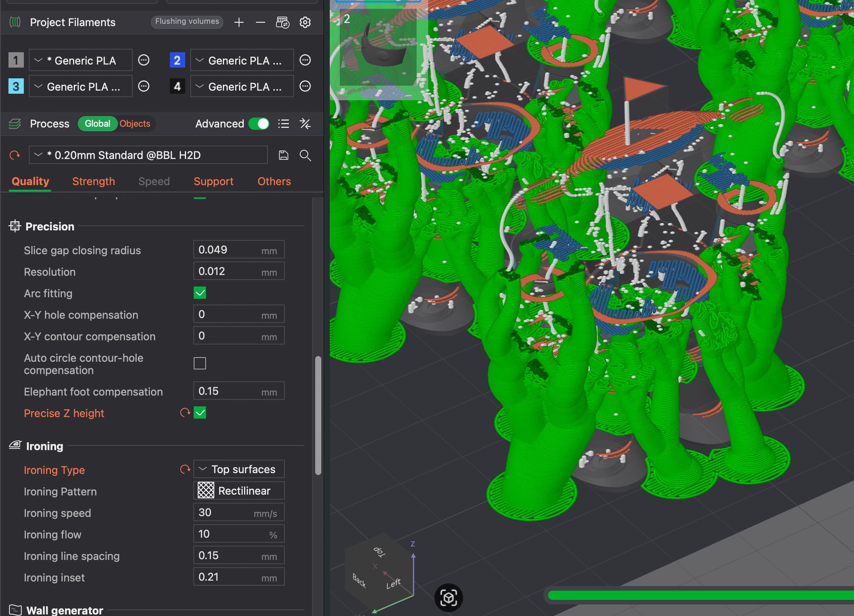Click the X-Y hole compensation field
The image size is (854, 616).
pyautogui.click(x=239, y=314)
